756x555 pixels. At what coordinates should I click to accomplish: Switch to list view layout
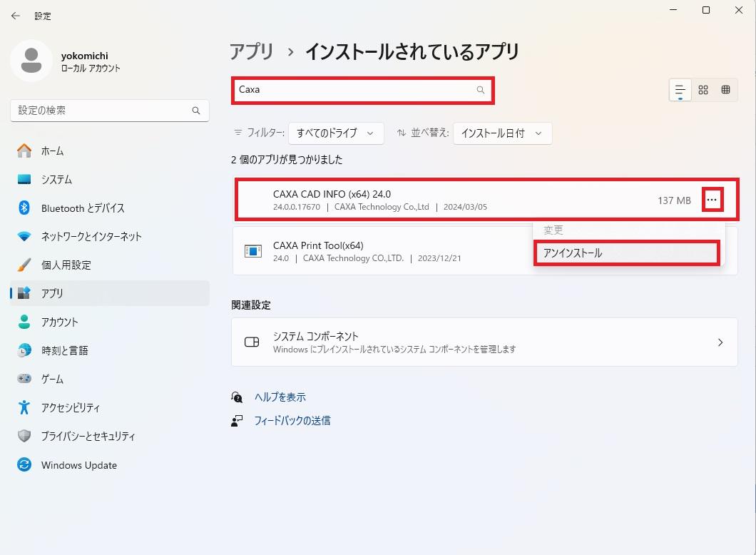680,90
